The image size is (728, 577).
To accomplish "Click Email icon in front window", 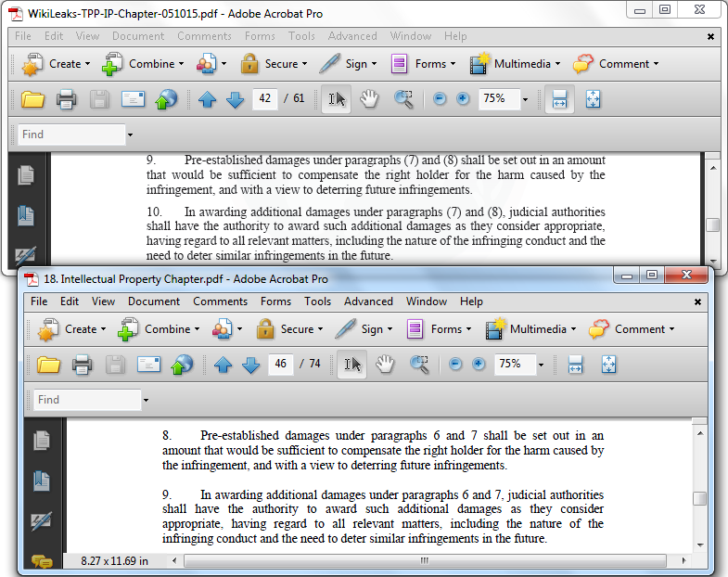I will tap(148, 365).
